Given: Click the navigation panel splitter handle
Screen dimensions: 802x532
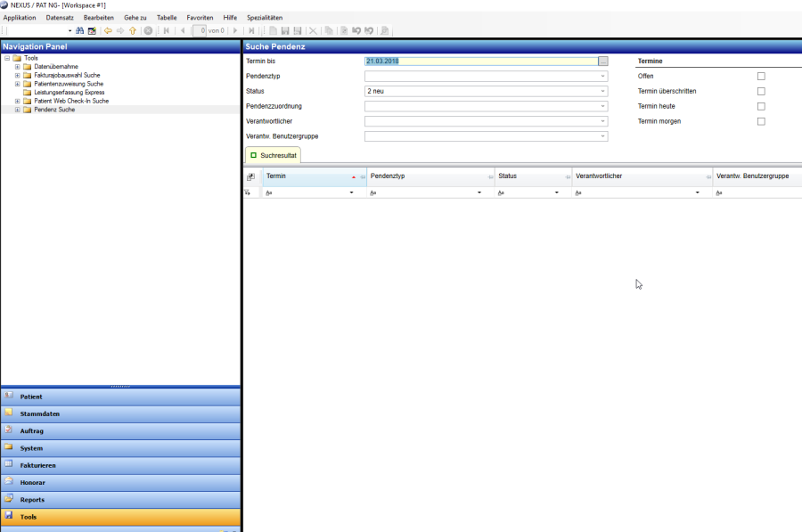Looking at the screenshot, I should 120,387.
